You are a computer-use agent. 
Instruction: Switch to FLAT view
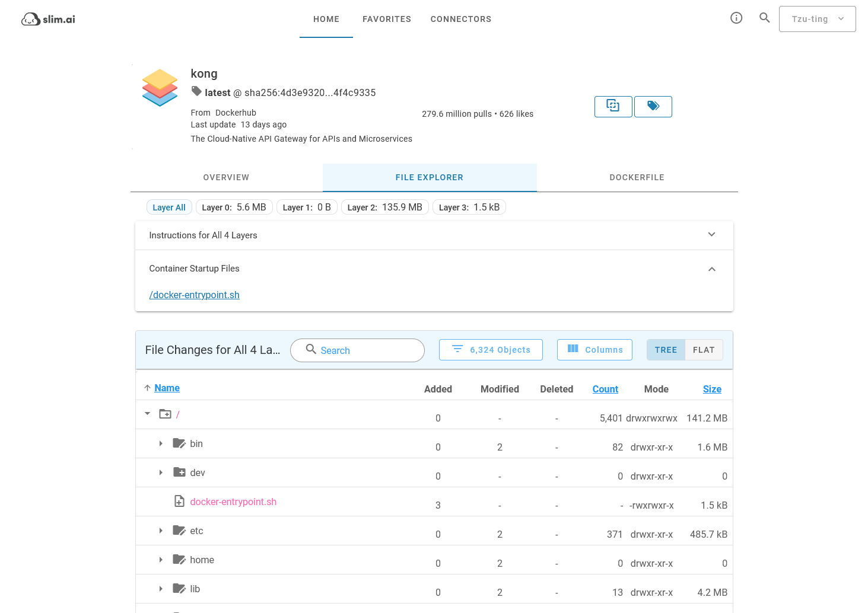click(x=704, y=350)
